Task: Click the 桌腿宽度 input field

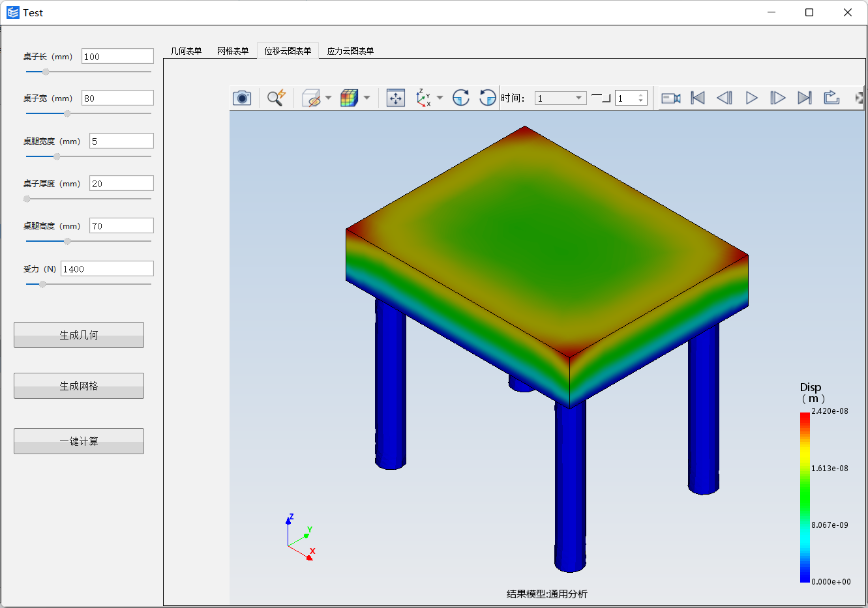Action: click(121, 141)
